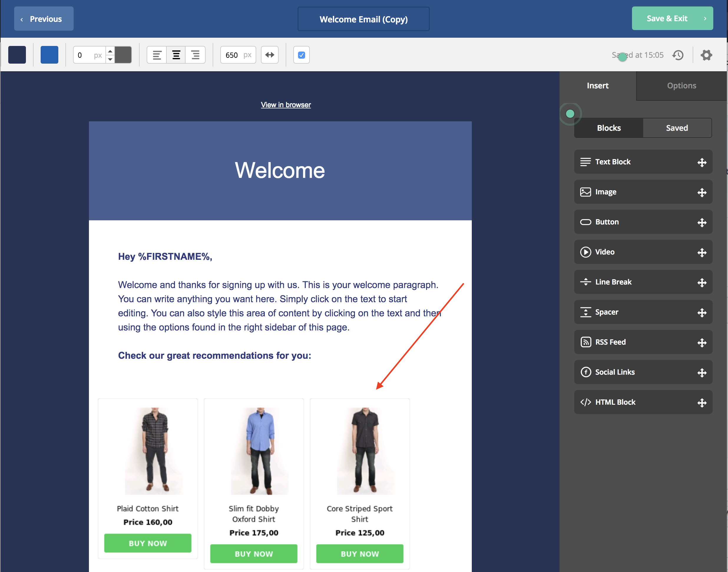Switch to Saved blocks toggle
This screenshot has height=572, width=728.
point(677,128)
